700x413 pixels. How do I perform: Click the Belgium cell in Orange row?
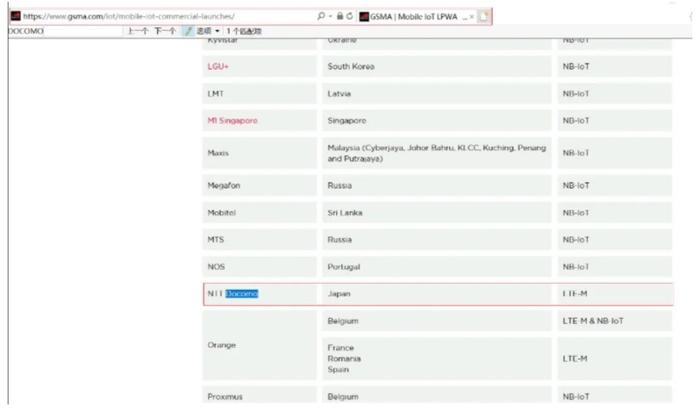point(437,321)
